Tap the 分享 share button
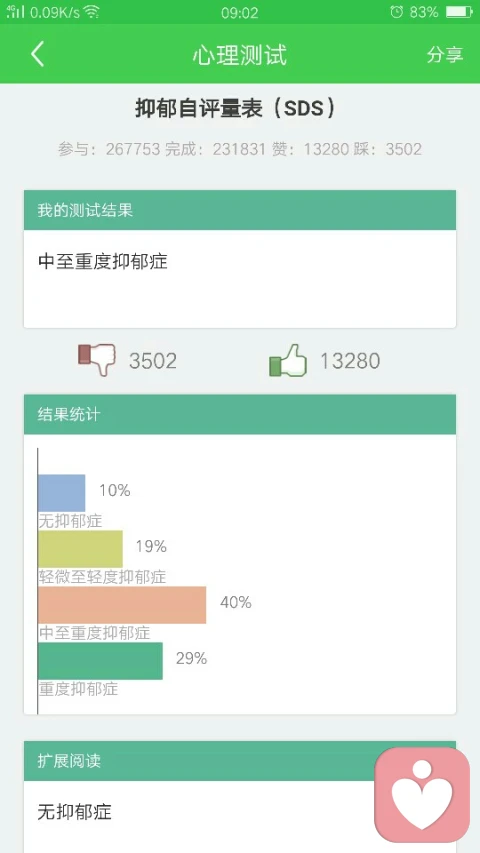Viewport: 480px width, 853px height. tap(445, 54)
